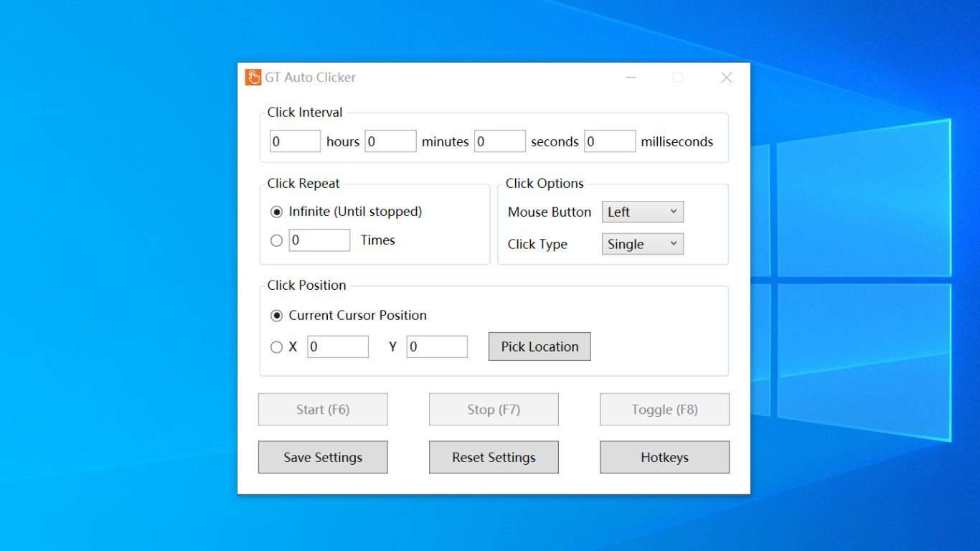
Task: Reset all settings to defaults
Action: pyautogui.click(x=493, y=457)
